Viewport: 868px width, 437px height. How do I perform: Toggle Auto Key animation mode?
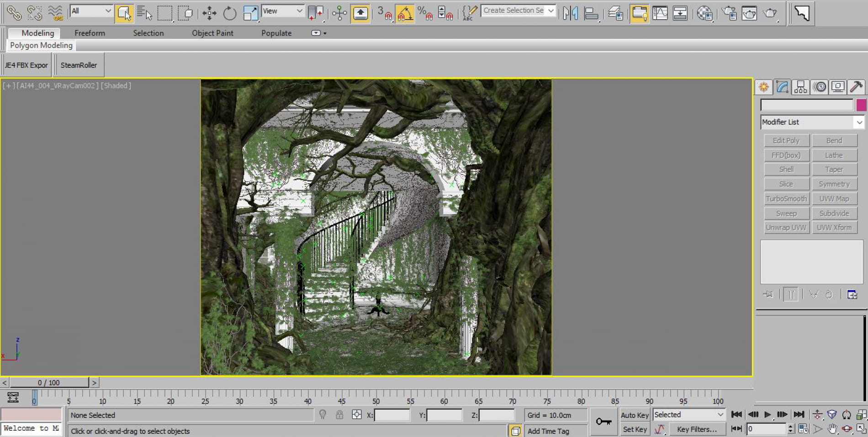point(635,415)
